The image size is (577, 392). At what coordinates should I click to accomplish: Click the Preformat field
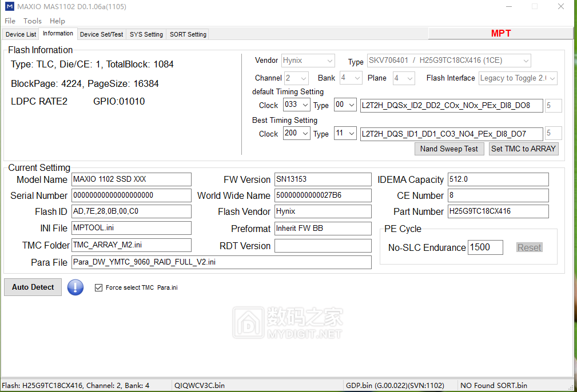pyautogui.click(x=323, y=229)
